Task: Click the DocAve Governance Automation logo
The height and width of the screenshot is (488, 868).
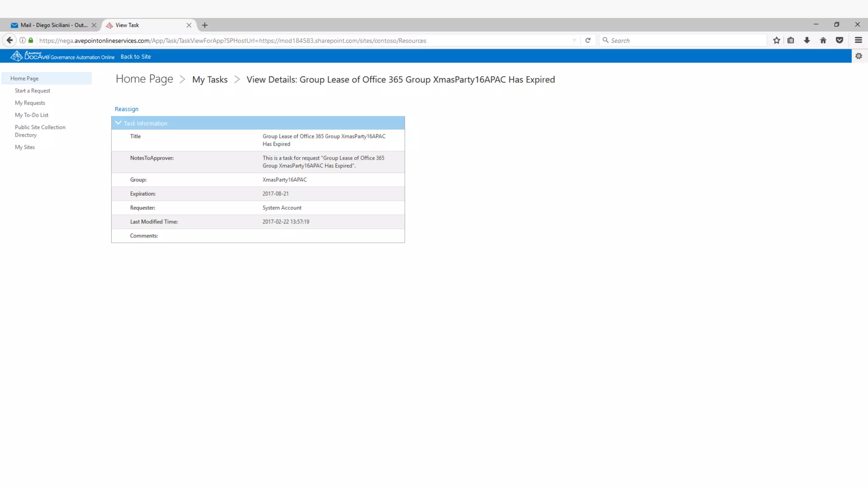Action: coord(62,56)
